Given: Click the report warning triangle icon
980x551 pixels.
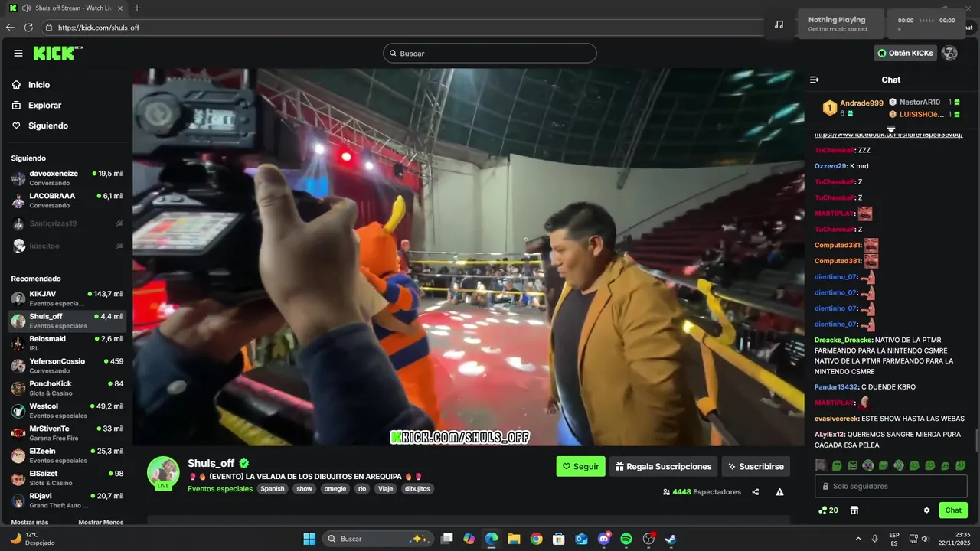Looking at the screenshot, I should tap(779, 492).
